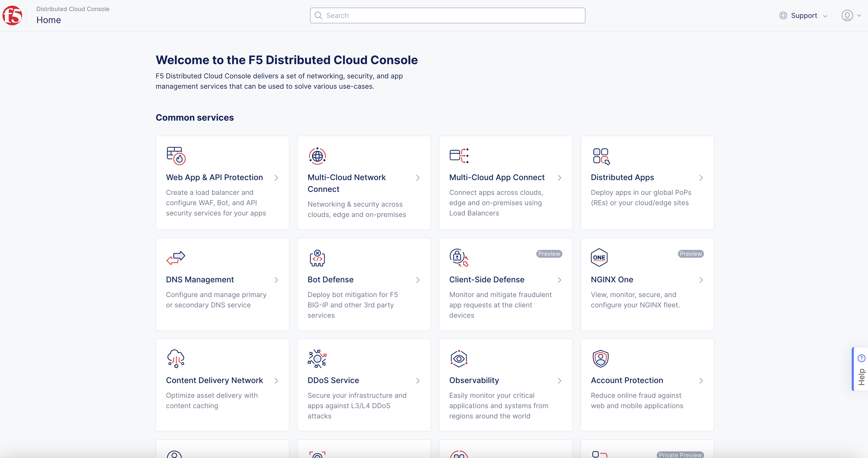Image resolution: width=868 pixels, height=458 pixels.
Task: Click chevron next to Client-Side Defense
Action: click(x=559, y=280)
